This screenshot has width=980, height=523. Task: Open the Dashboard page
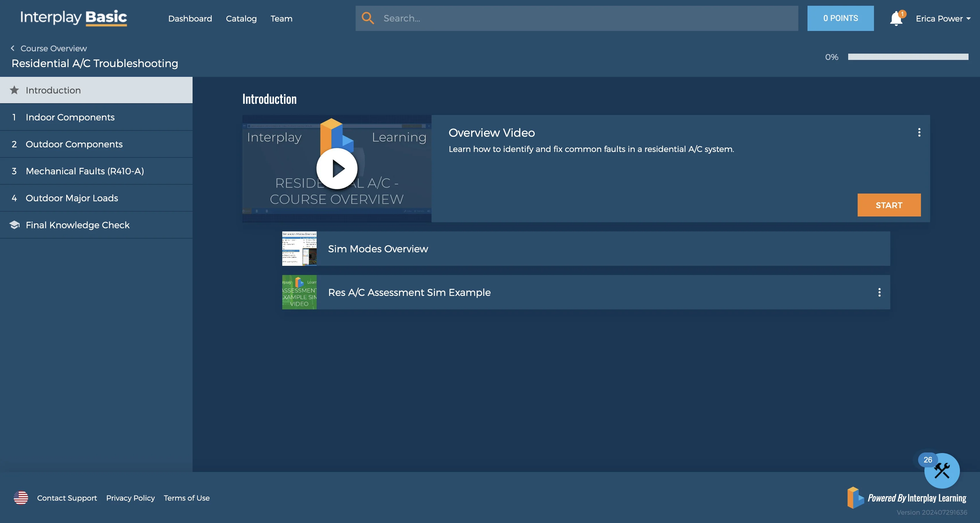190,19
